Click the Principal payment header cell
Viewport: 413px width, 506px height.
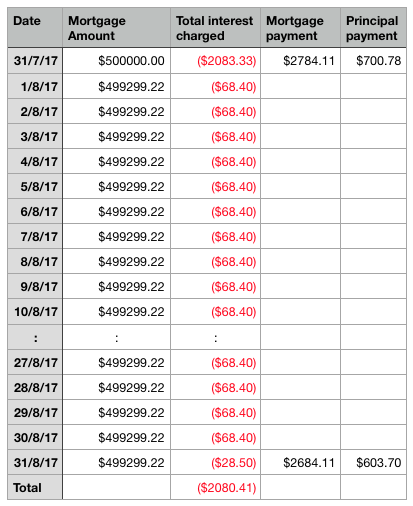click(373, 28)
